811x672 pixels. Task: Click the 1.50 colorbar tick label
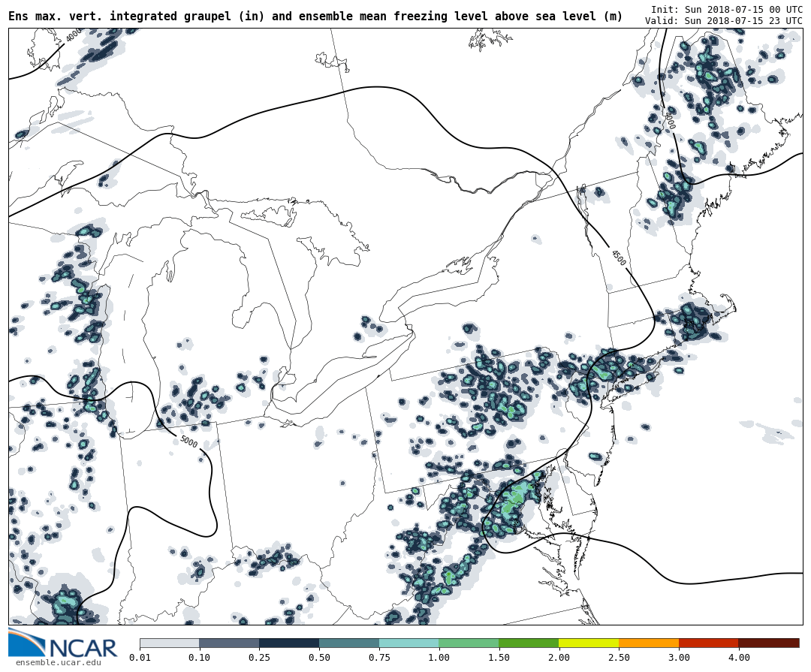(499, 658)
